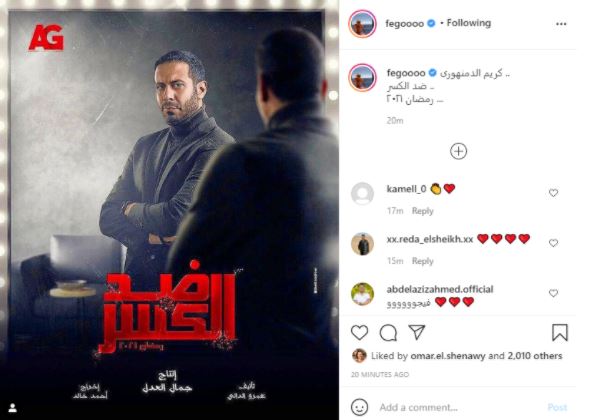Like the post with the heart icon
Screen dimensions: 589x420
pos(359,332)
